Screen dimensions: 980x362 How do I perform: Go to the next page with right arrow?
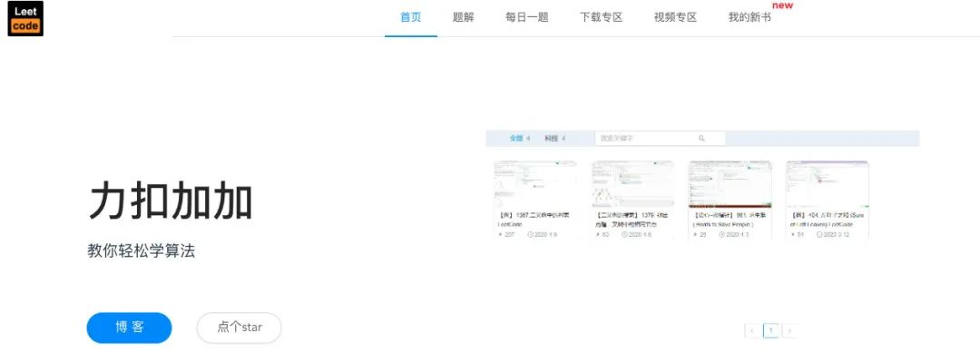tap(790, 331)
